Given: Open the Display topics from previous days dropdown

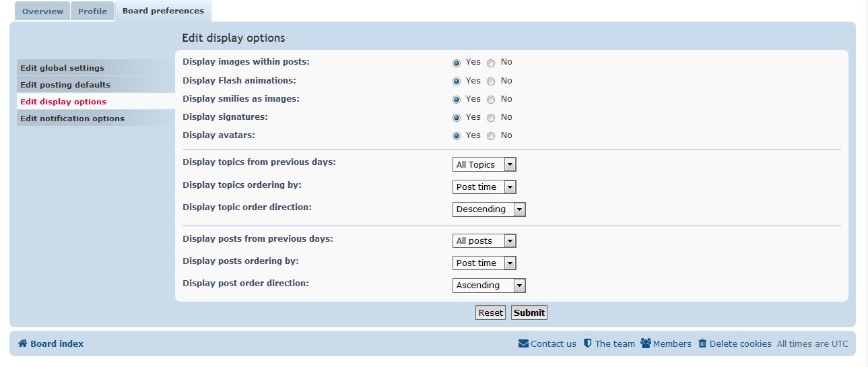Looking at the screenshot, I should tap(484, 164).
